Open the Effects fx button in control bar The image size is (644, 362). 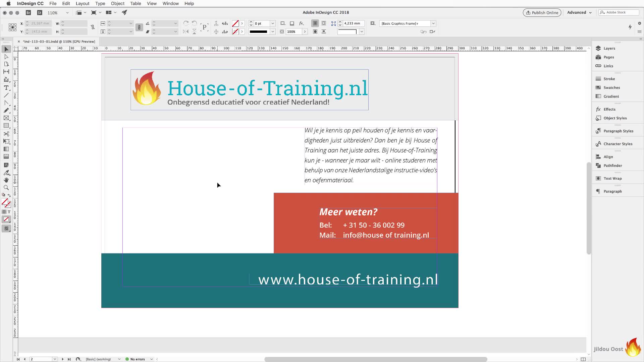coord(301,23)
